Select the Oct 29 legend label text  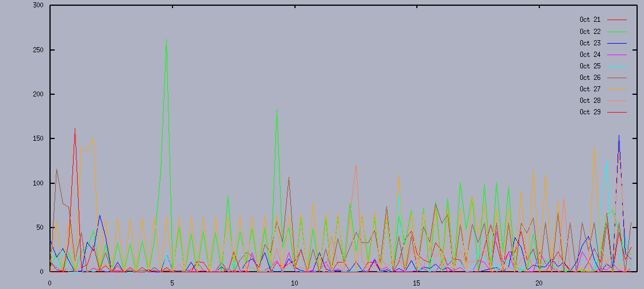pos(590,112)
